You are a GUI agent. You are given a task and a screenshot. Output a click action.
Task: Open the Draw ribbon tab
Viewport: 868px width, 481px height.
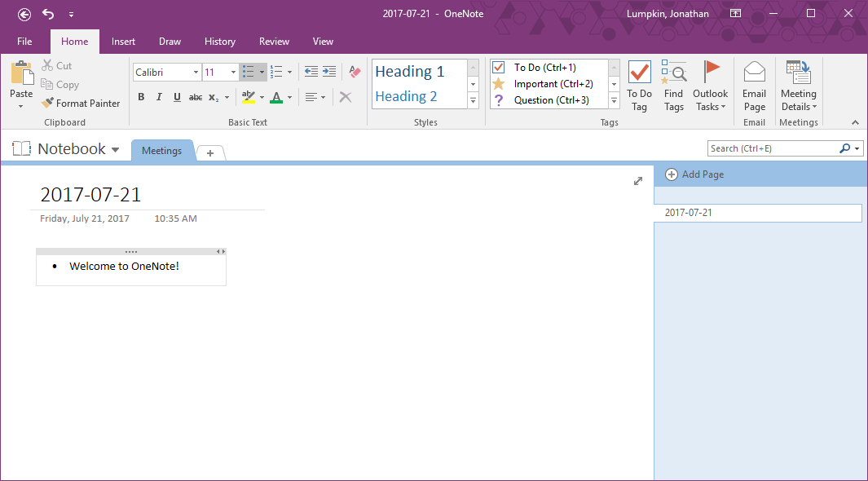pyautogui.click(x=170, y=42)
